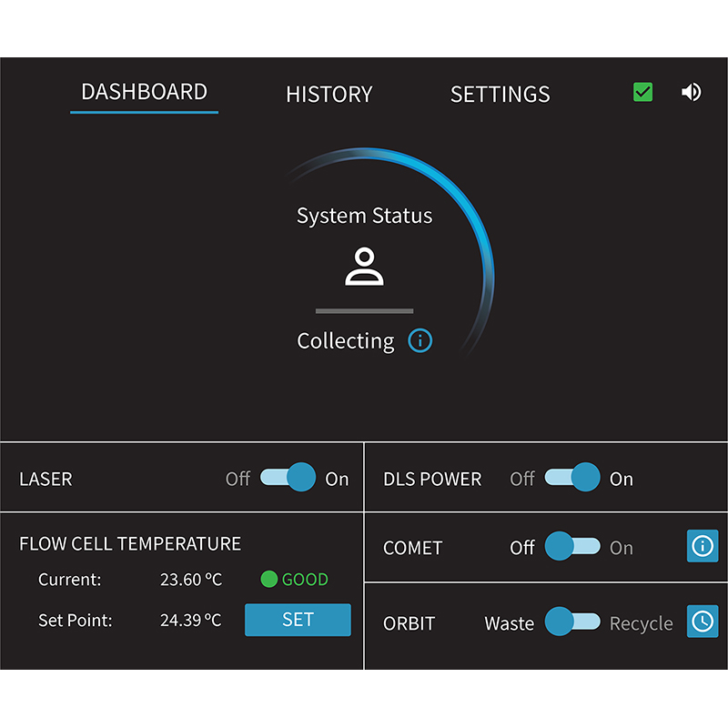Image resolution: width=728 pixels, height=728 pixels.
Task: Click the Set Point: label
Action: [76, 621]
